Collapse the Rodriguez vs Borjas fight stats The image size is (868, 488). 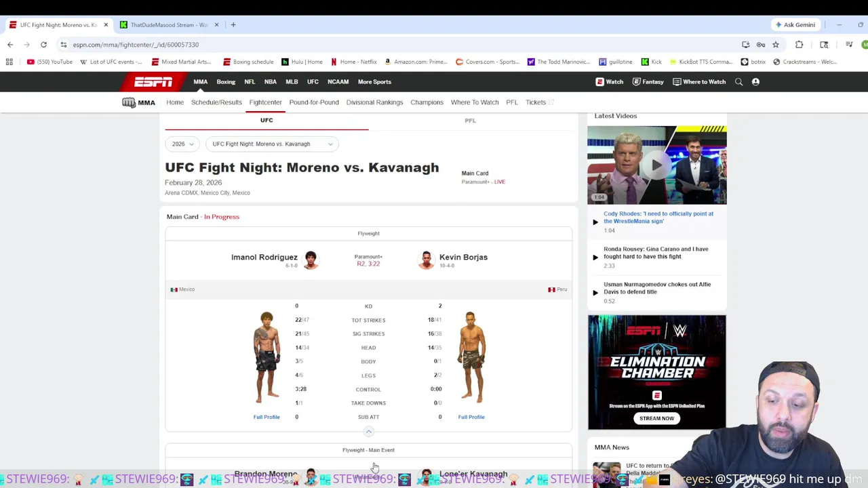tap(368, 432)
